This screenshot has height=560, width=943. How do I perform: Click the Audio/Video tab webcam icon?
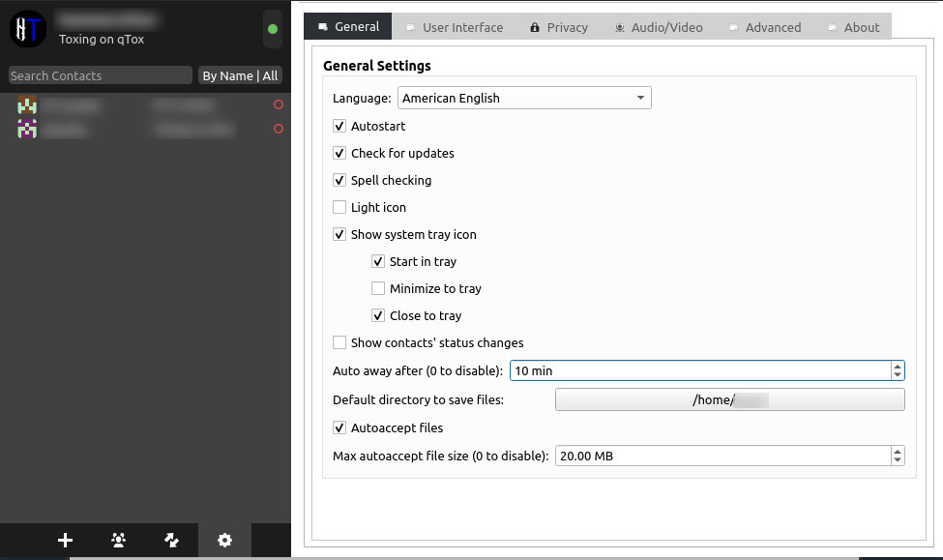(619, 28)
